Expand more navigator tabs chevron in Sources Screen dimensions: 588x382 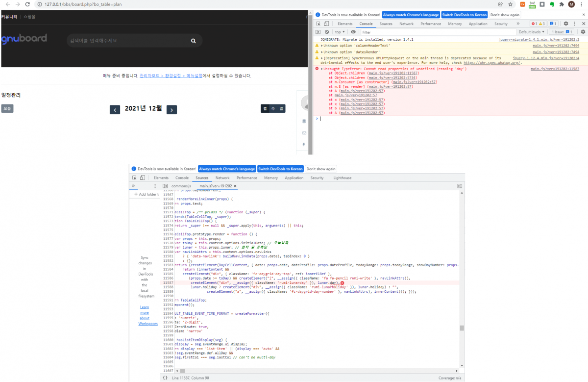tap(134, 186)
